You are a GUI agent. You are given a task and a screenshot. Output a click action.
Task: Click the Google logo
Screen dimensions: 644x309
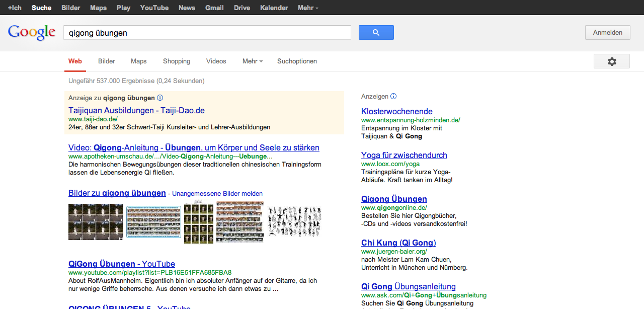[31, 33]
